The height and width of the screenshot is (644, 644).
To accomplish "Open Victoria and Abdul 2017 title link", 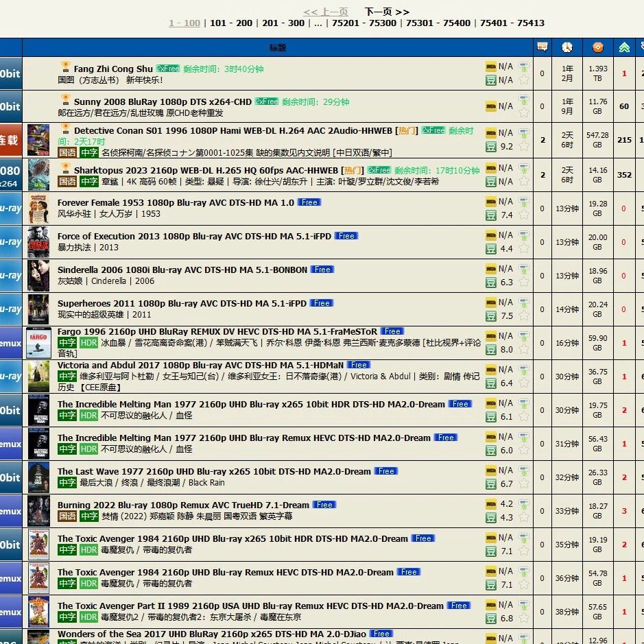I will (x=200, y=365).
